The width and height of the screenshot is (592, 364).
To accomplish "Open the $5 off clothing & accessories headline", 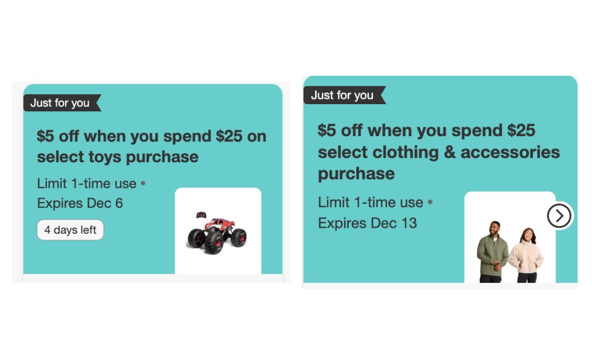I will (438, 152).
